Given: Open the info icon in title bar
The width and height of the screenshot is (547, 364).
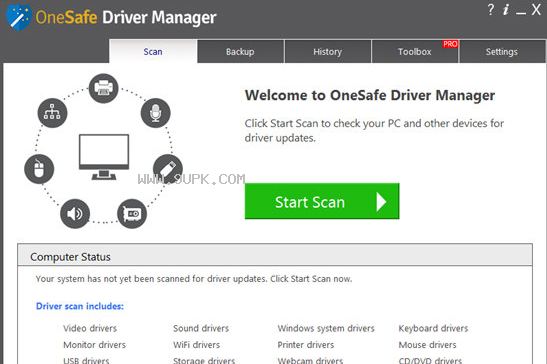Looking at the screenshot, I should pos(506,10).
